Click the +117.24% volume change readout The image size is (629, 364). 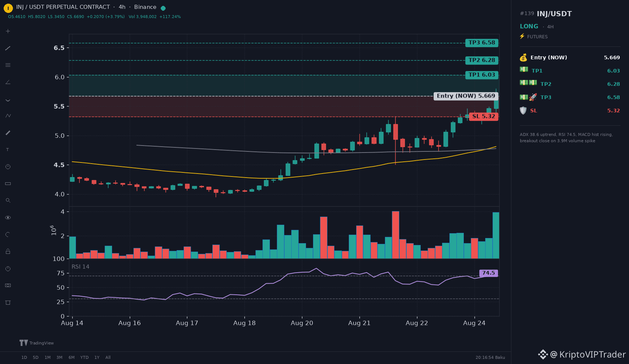170,17
